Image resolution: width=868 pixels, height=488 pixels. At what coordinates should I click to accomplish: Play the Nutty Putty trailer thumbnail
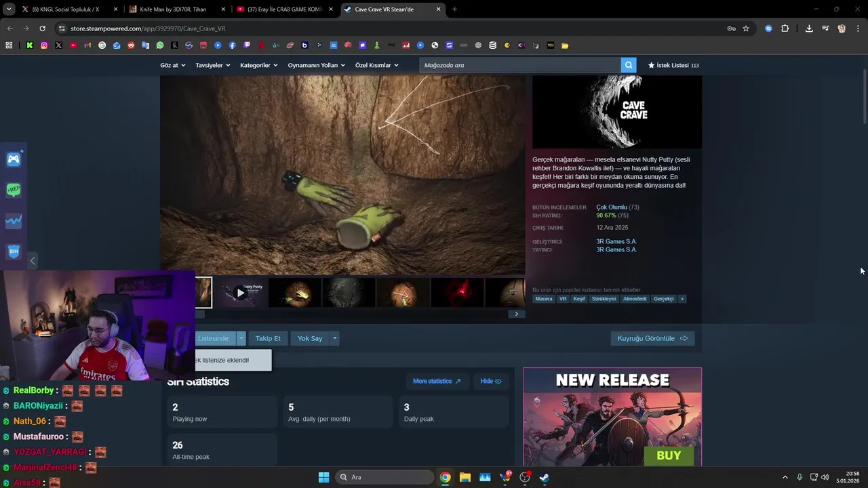240,293
